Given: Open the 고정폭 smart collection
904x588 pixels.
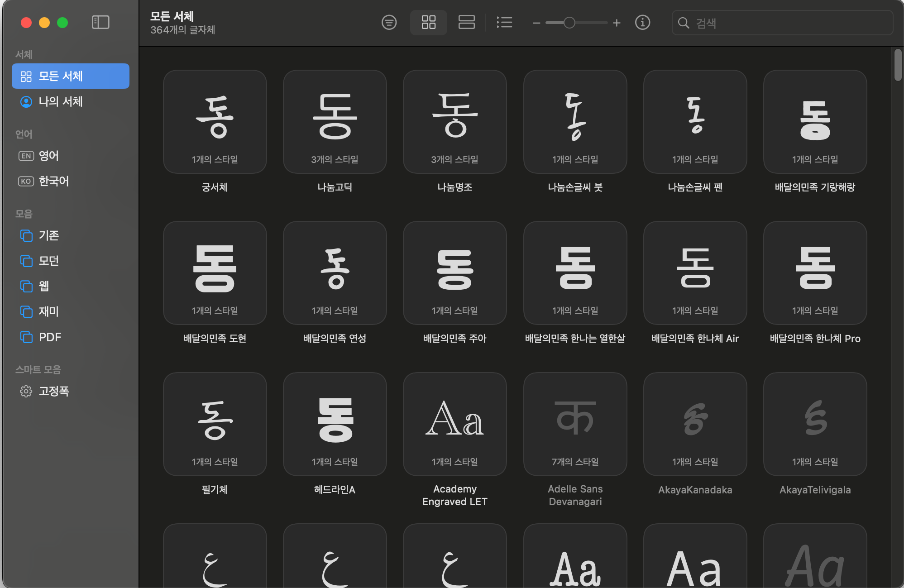Looking at the screenshot, I should 53,391.
